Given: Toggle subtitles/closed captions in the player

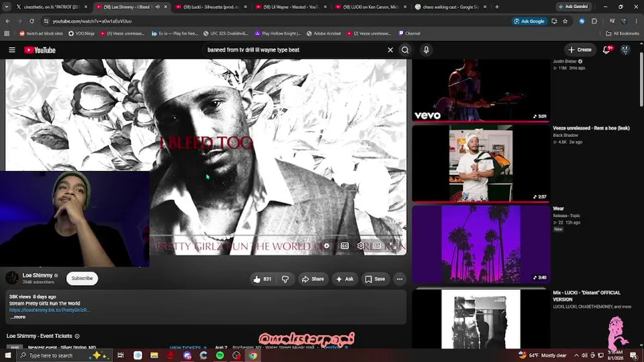Looking at the screenshot, I should click(345, 246).
